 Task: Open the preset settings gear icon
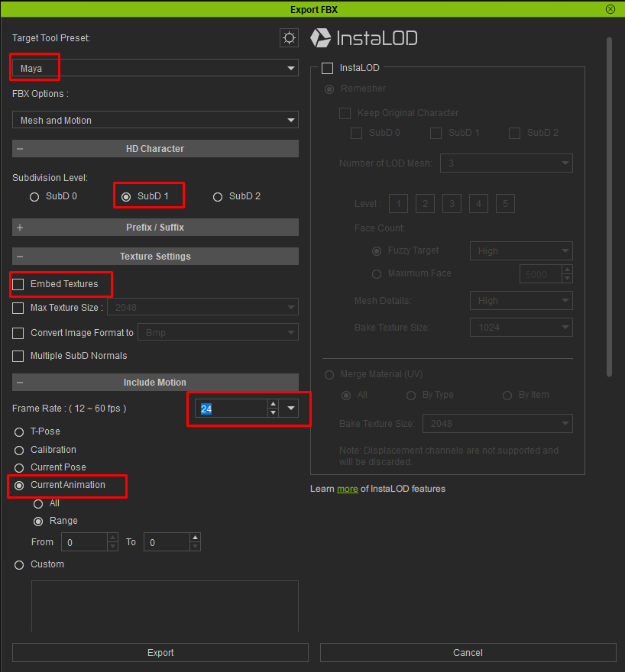click(289, 38)
